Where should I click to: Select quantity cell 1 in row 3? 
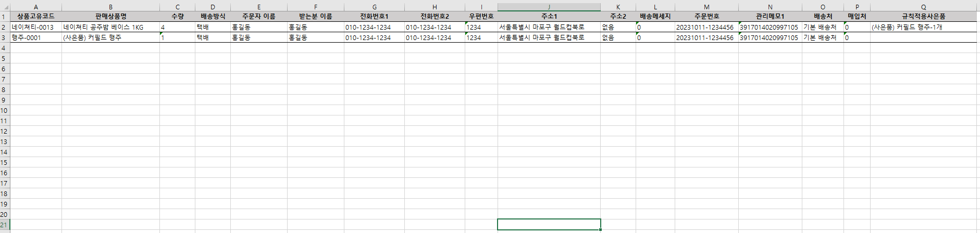coord(178,37)
